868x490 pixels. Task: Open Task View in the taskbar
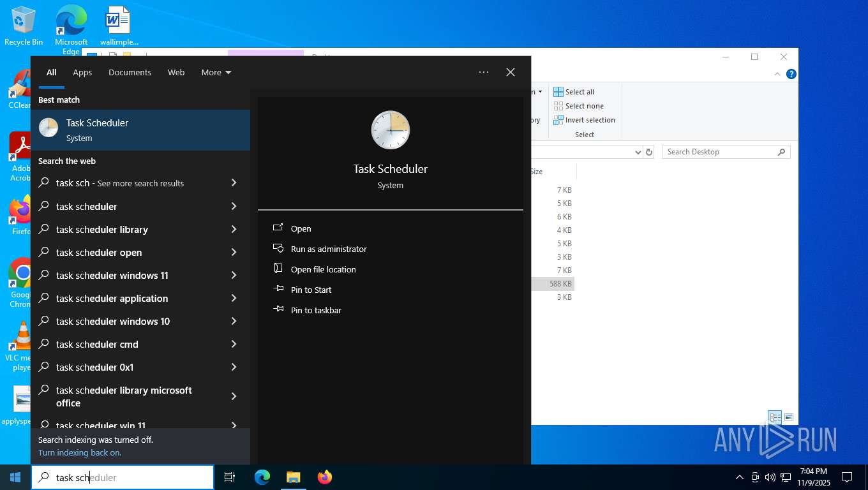(x=230, y=477)
